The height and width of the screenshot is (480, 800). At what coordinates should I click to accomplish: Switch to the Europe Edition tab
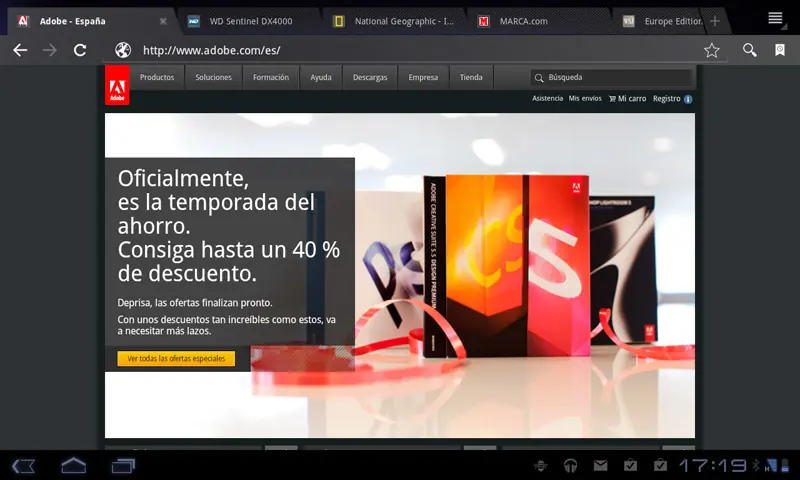[663, 21]
